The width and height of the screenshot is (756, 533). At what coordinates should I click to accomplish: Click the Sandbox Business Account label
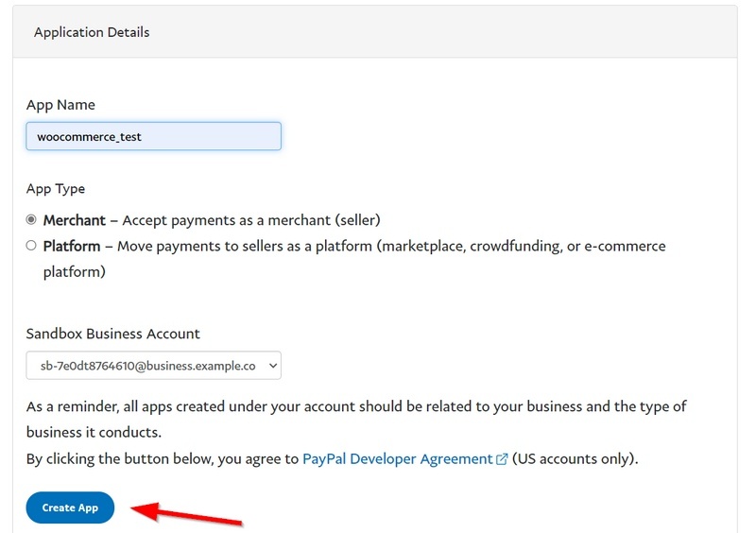(112, 334)
